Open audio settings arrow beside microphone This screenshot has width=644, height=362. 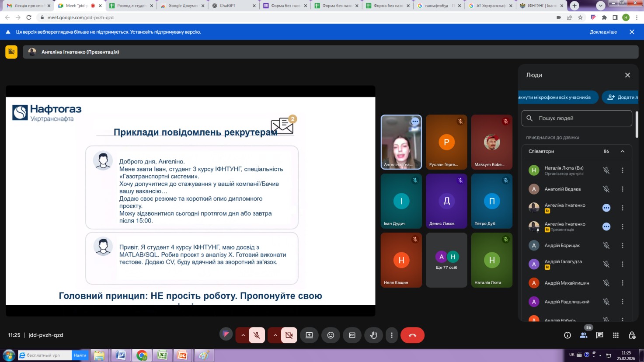tap(243, 335)
